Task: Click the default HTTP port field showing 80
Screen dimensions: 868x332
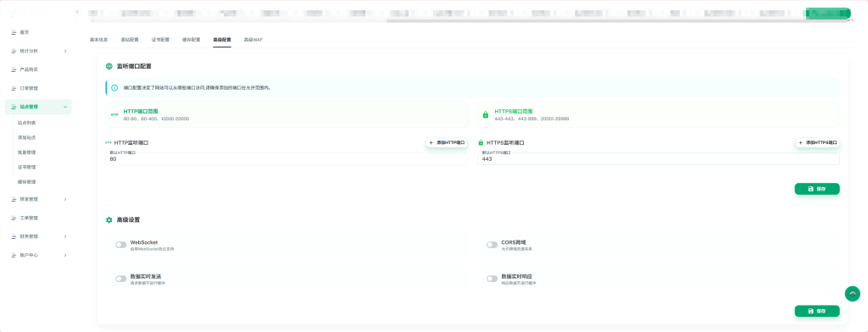Action: [287, 159]
